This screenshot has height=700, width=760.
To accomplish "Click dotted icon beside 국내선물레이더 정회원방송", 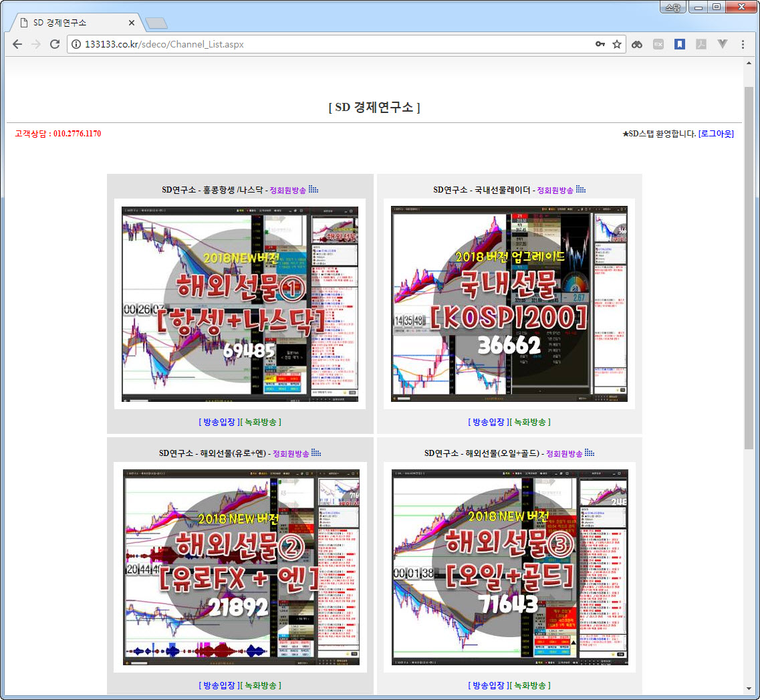I will coord(581,189).
